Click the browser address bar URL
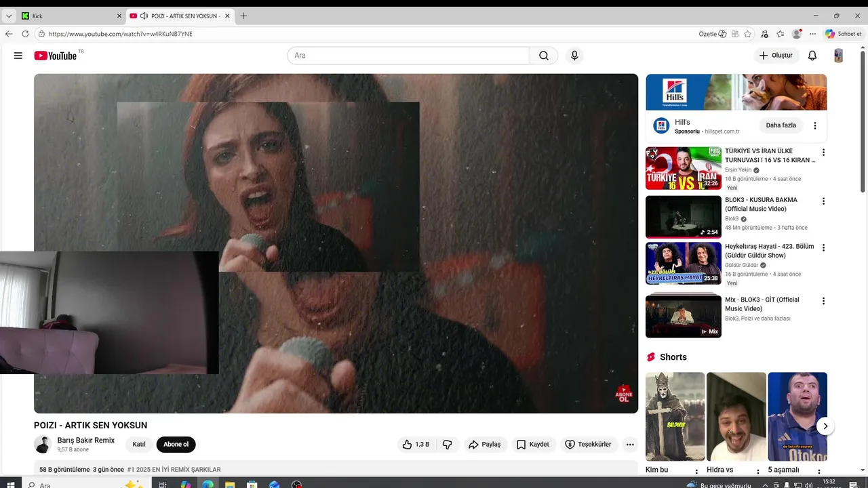868x488 pixels. click(121, 34)
